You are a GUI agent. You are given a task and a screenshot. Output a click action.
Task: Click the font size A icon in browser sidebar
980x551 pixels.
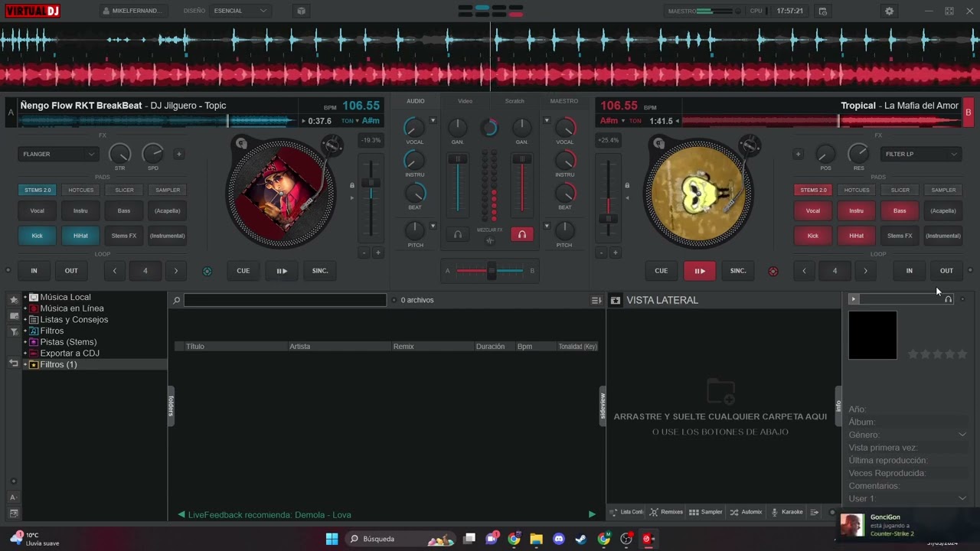pos(14,497)
